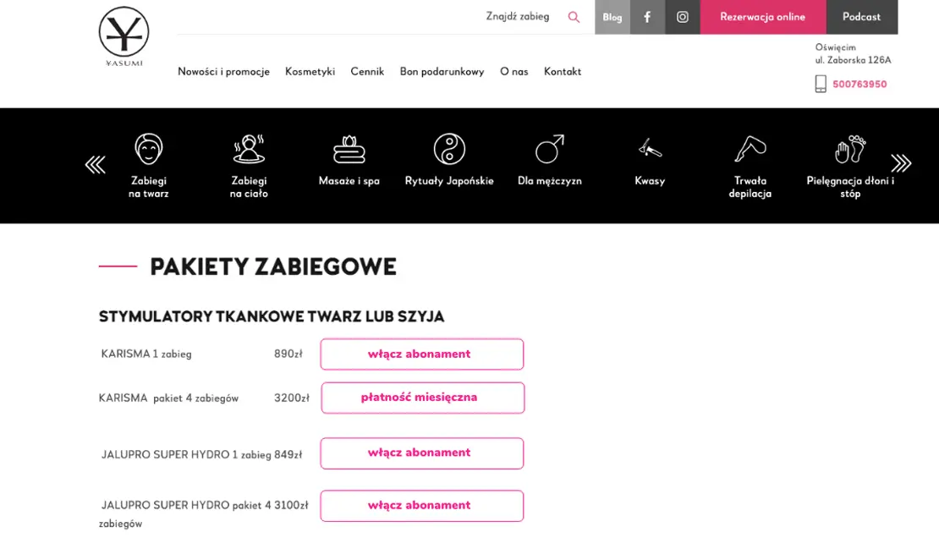Open the Facebook icon in header
This screenshot has height=560, width=939.
point(647,16)
